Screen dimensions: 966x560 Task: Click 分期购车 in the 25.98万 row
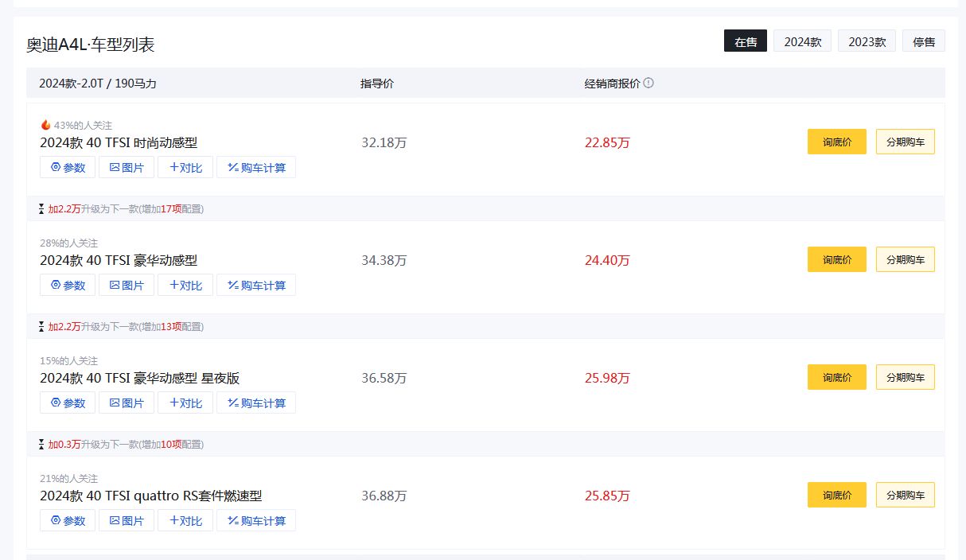(906, 377)
